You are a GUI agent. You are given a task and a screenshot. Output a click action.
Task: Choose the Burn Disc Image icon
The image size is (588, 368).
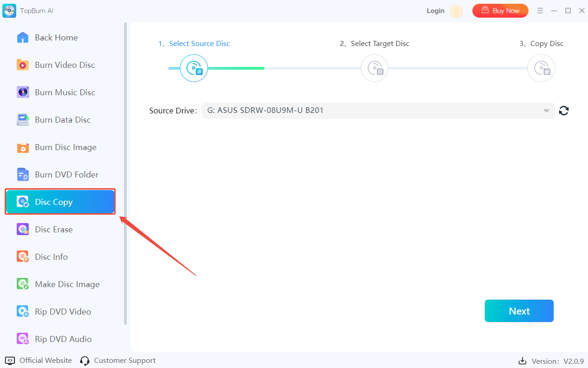(23, 147)
